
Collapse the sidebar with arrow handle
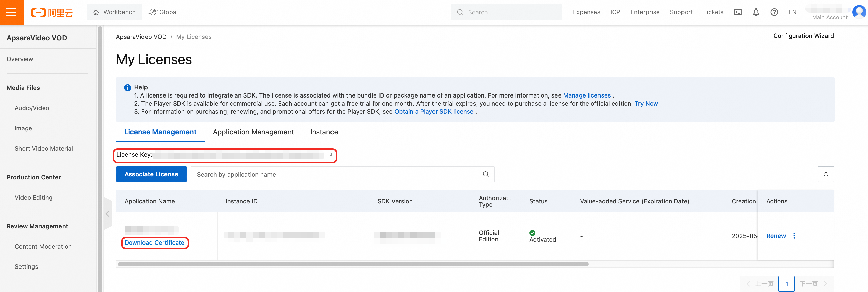point(107,214)
